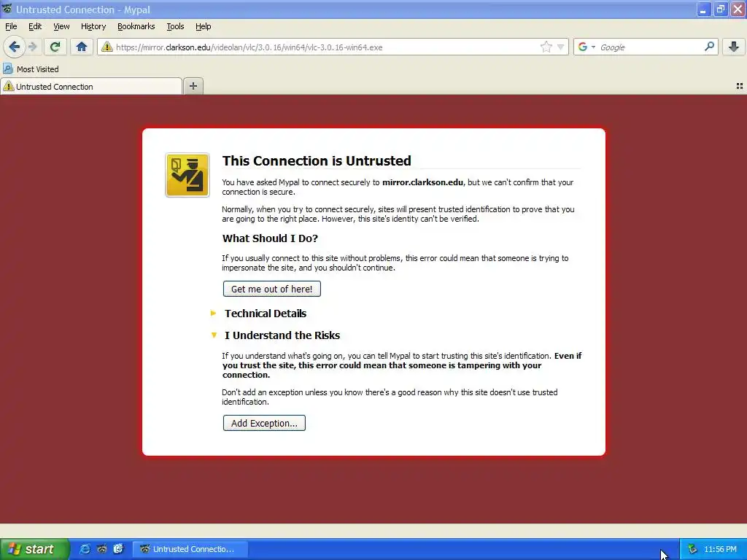Open the address bar history dropdown arrow

point(561,47)
